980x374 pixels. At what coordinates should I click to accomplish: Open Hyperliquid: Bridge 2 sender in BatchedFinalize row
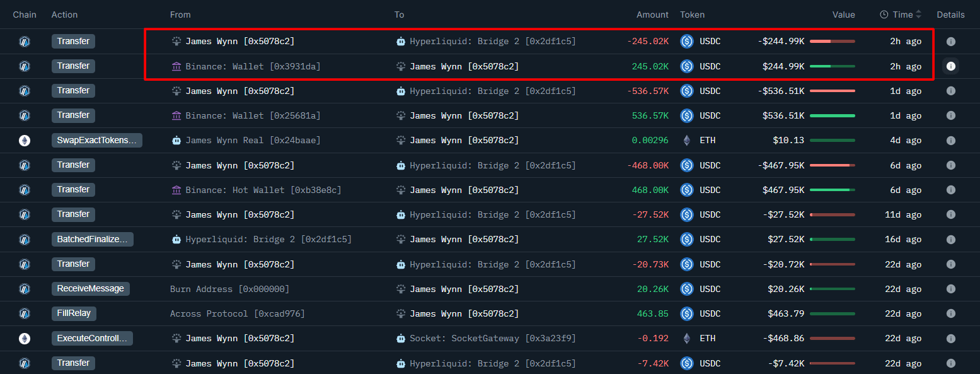pos(268,240)
